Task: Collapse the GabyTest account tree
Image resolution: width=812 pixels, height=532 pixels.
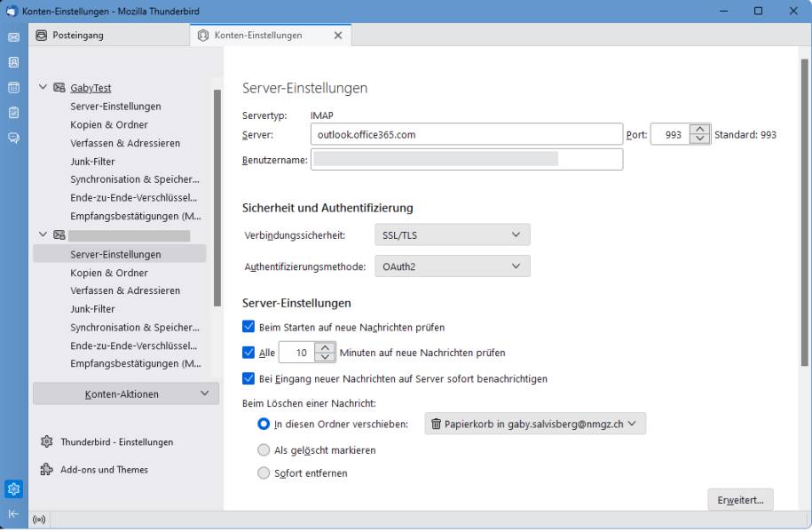Action: (x=43, y=88)
